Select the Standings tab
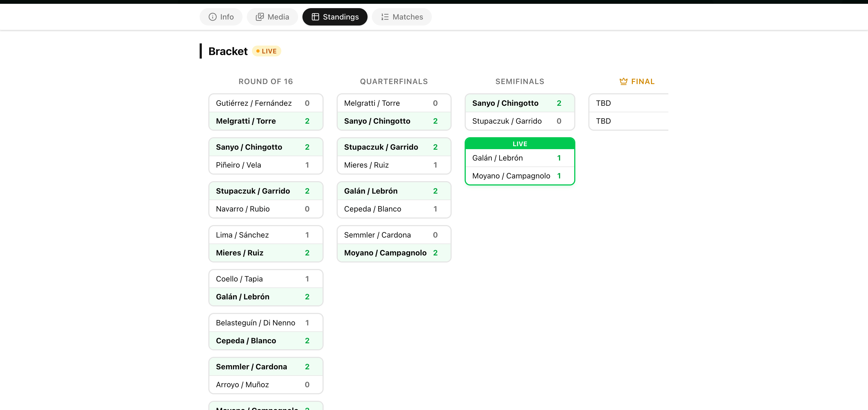 (335, 17)
